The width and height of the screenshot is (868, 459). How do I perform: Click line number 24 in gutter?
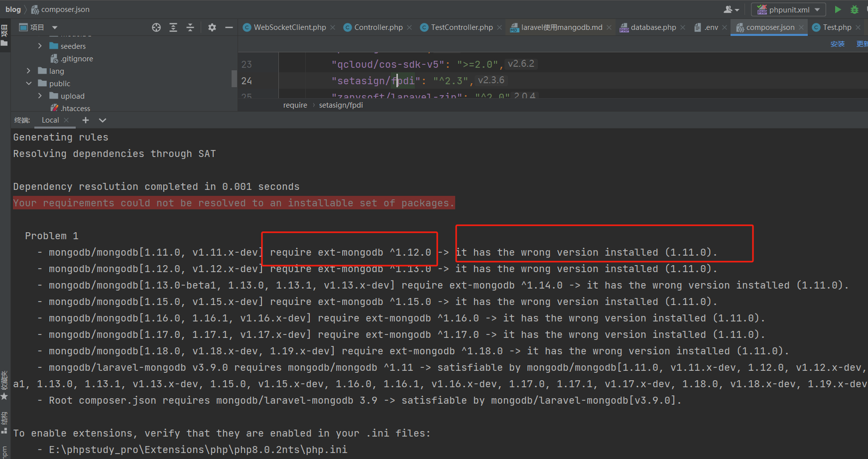[x=247, y=81]
